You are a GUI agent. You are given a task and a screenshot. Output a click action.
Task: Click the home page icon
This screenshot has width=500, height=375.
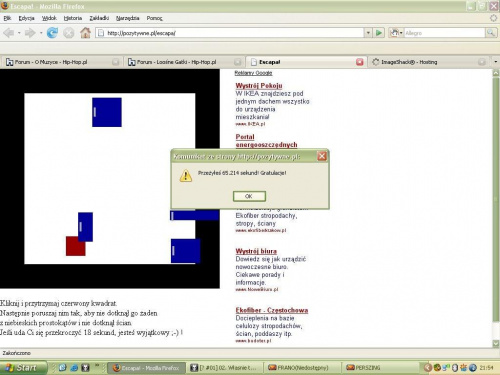pos(85,33)
